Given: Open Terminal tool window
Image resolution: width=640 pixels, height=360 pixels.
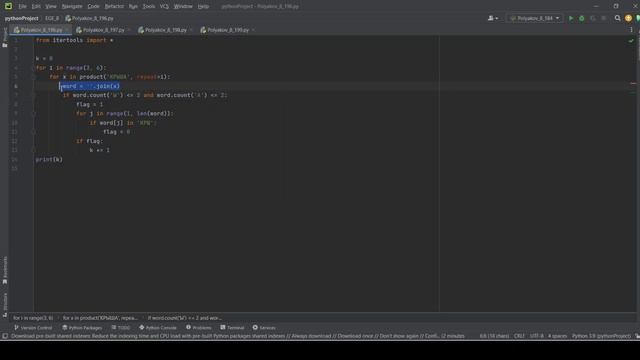Looking at the screenshot, I should pyautogui.click(x=232, y=328).
